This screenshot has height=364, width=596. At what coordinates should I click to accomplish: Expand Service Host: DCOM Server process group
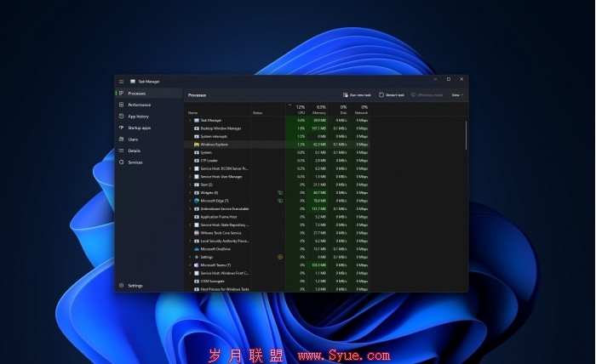point(191,168)
